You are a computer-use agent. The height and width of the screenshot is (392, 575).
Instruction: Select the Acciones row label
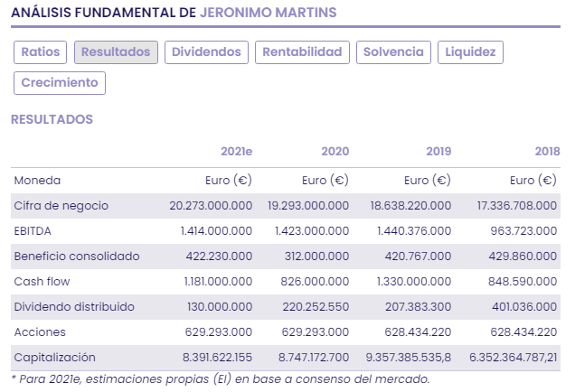(39, 332)
